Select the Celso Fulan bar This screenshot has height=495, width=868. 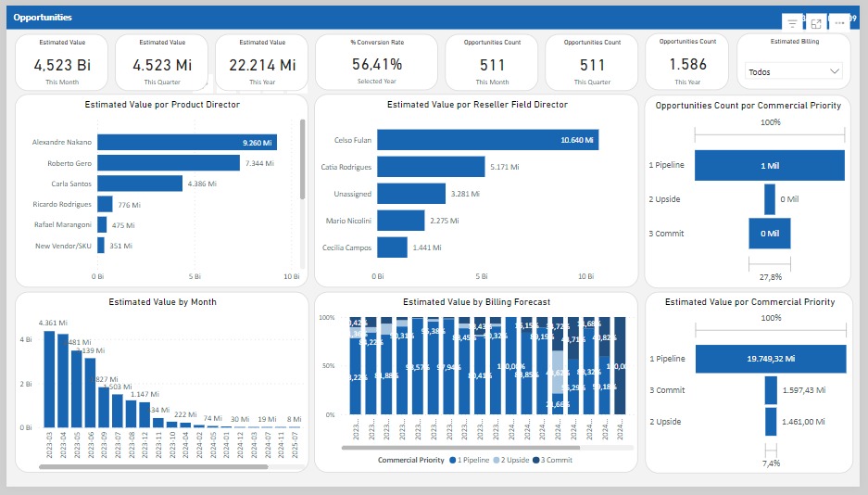[x=487, y=140]
